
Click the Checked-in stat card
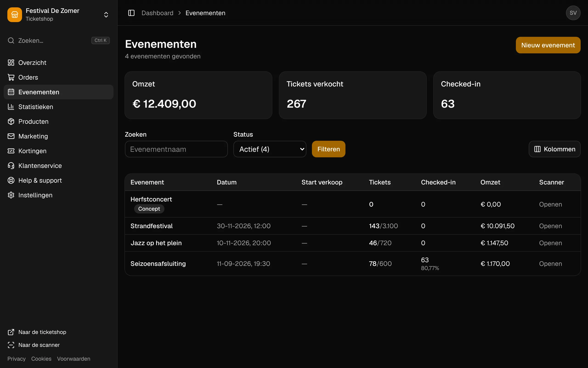tap(507, 95)
